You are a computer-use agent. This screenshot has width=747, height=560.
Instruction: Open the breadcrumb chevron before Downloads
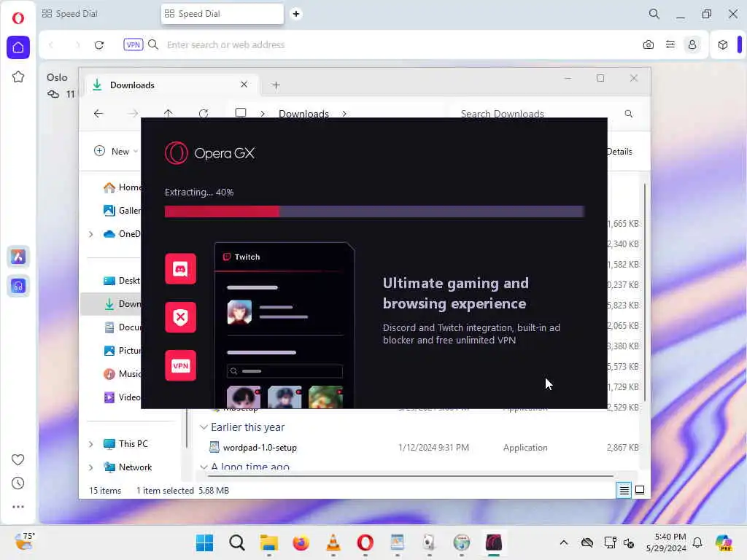pyautogui.click(x=263, y=114)
